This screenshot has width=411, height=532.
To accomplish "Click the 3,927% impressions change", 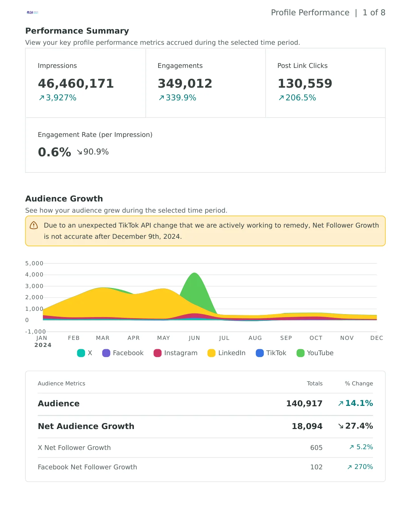I will pyautogui.click(x=61, y=98).
